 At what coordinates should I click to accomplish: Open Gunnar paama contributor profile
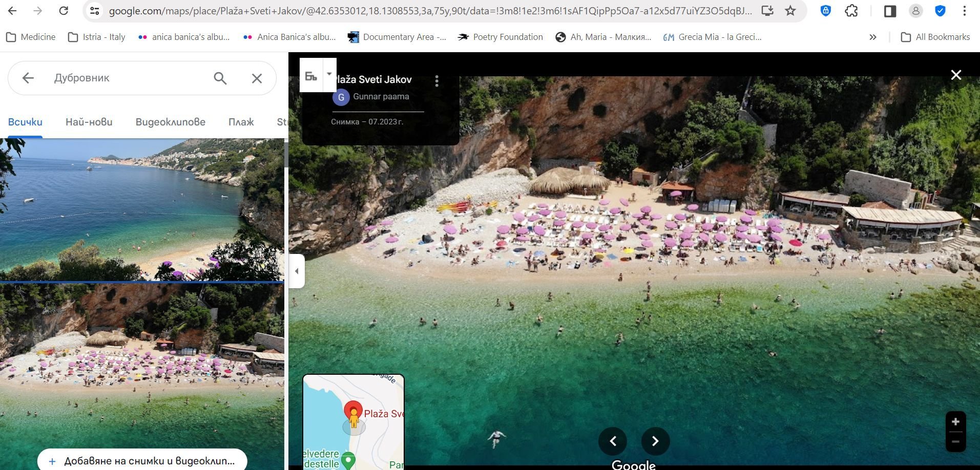(x=381, y=96)
